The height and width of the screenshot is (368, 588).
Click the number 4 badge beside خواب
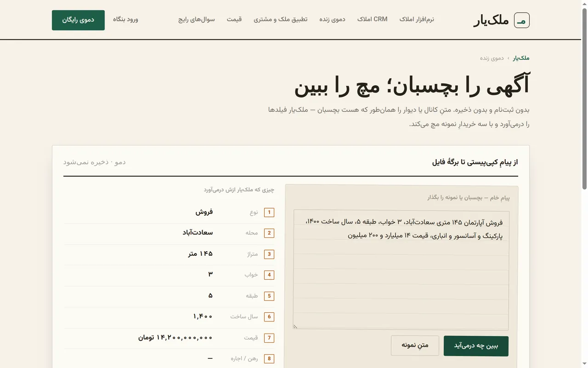click(x=269, y=275)
